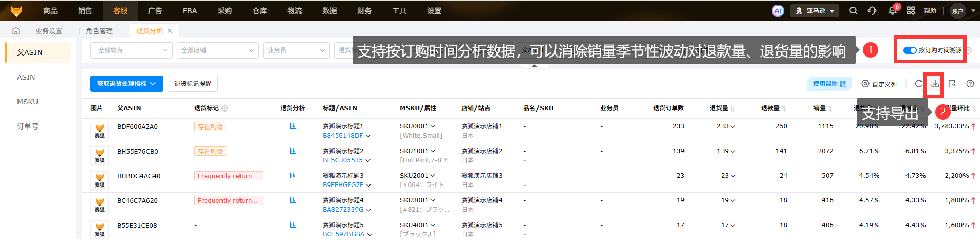Open return analysis chart for BC46C7A620
This screenshot has height=240, width=980.
(293, 200)
